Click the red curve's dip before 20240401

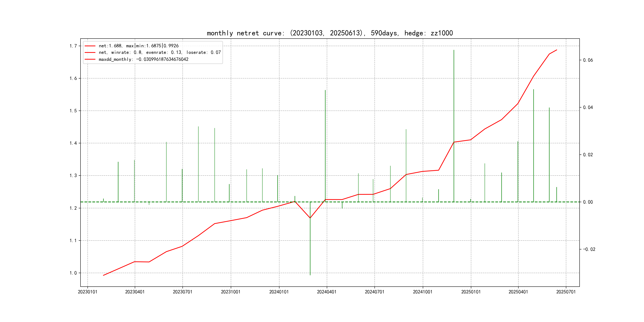[310, 218]
